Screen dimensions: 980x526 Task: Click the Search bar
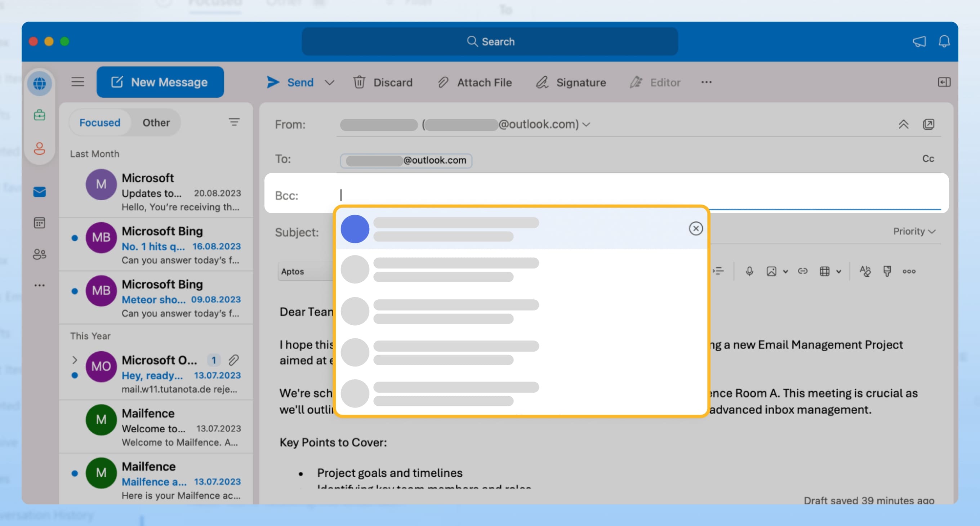490,41
